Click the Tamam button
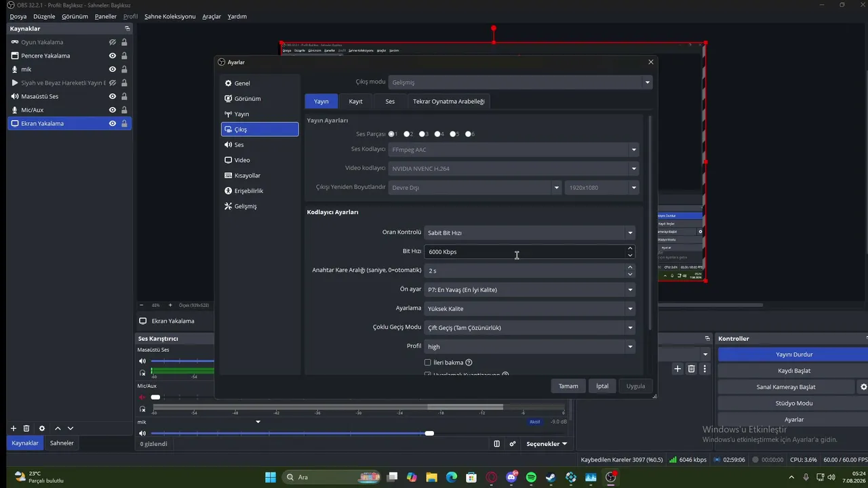This screenshot has height=488, width=868. pyautogui.click(x=568, y=386)
